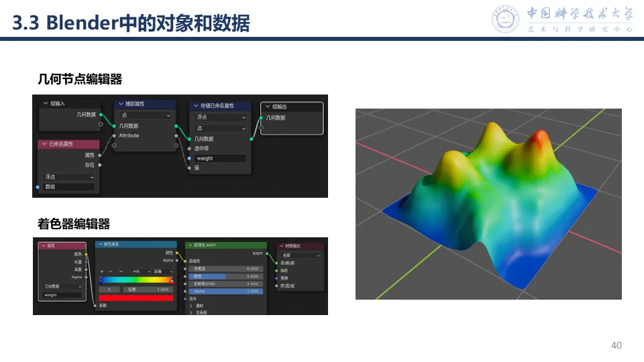Click the university logo emblem
This screenshot has height=362, width=644.
505,19
